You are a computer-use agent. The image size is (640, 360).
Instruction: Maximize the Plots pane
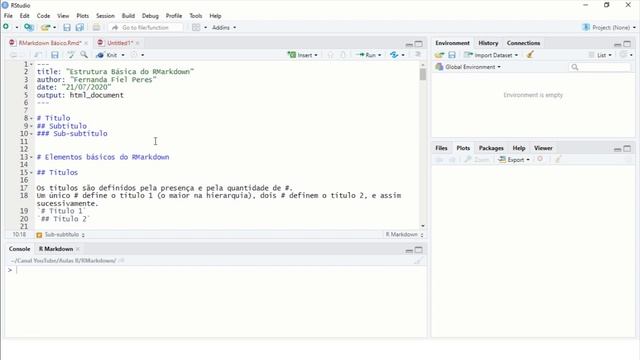pos(627,149)
